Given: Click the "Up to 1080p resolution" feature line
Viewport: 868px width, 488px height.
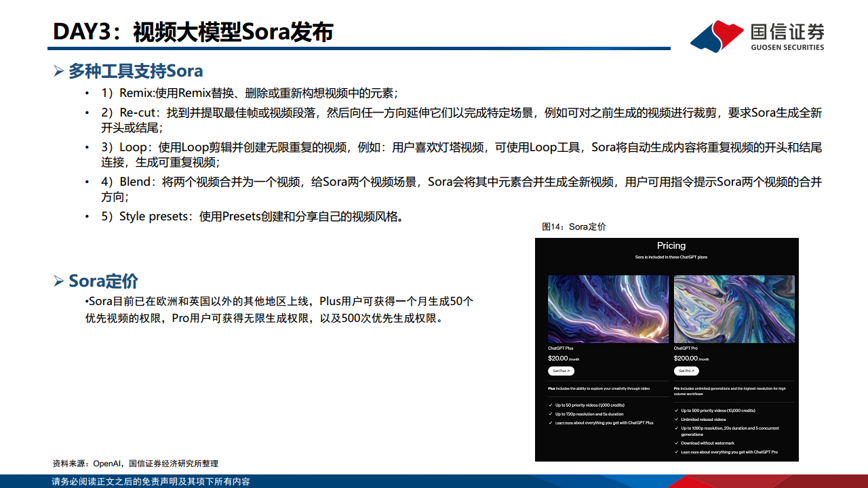Looking at the screenshot, I should tap(730, 431).
